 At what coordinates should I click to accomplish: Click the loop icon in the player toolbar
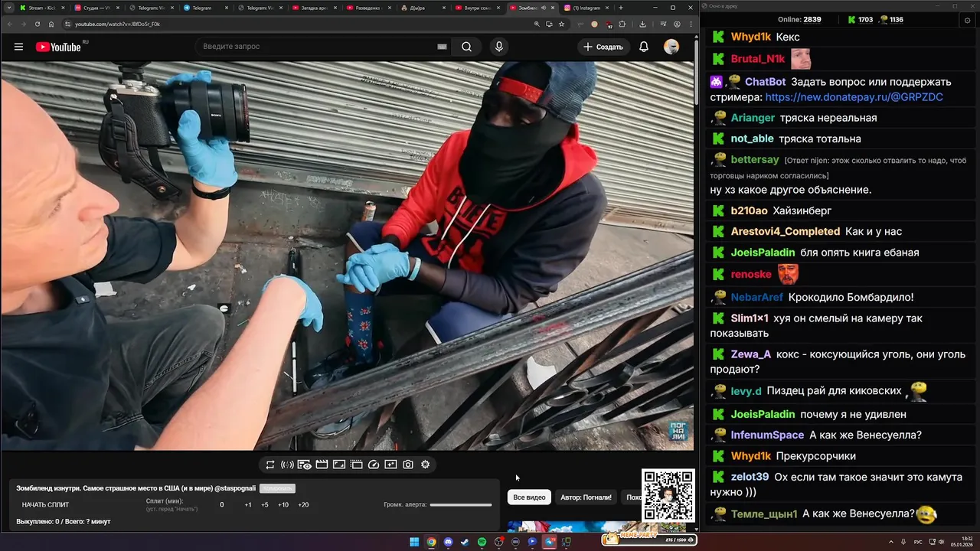point(270,465)
